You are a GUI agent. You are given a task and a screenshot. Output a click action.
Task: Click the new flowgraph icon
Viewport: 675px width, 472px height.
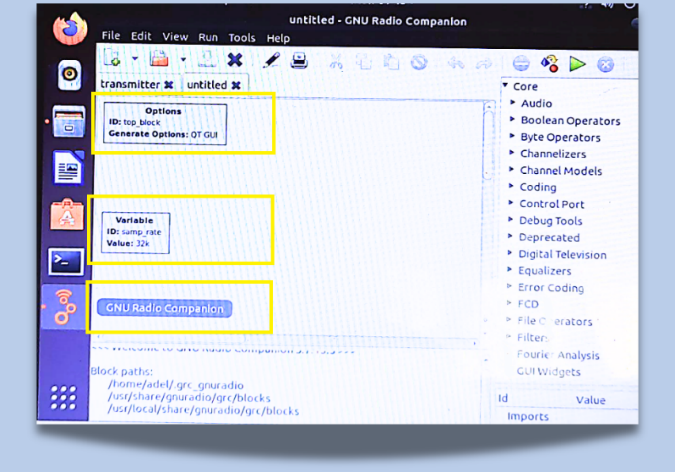click(112, 60)
